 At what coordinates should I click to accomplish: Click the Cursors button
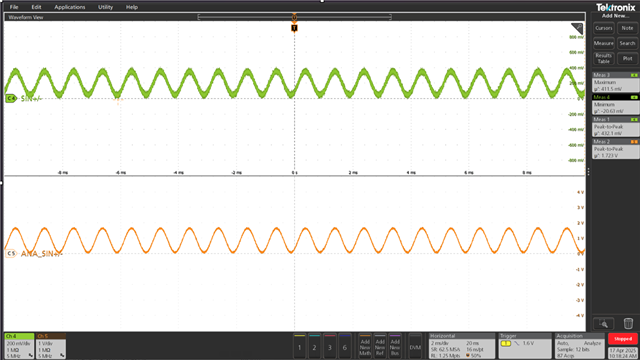(x=604, y=28)
